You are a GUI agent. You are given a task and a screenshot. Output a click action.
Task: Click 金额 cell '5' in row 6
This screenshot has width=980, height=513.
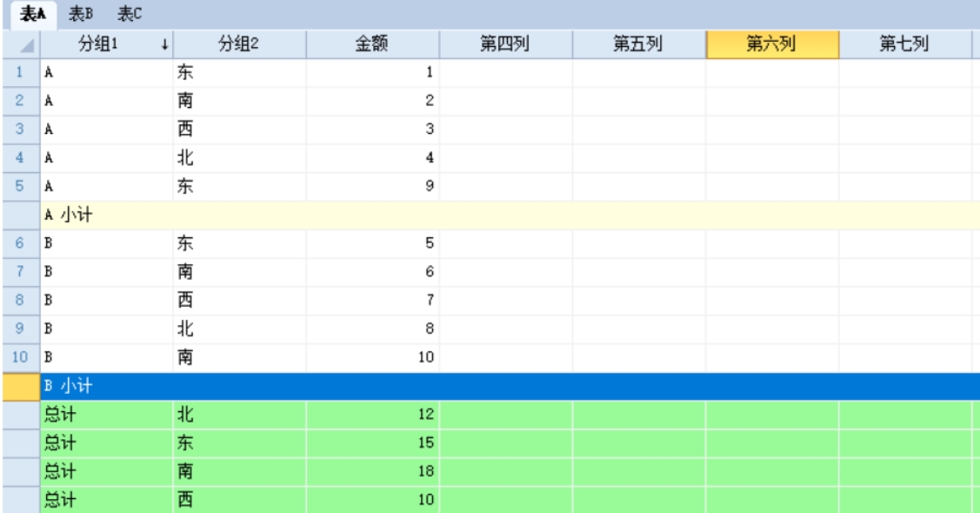pyautogui.click(x=372, y=243)
